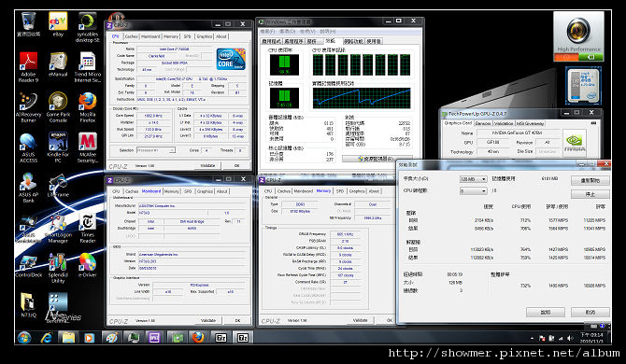Image resolution: width=626 pixels, height=364 pixels.
Task: Click the Intel CPU desktop gadget
Action: 583,85
